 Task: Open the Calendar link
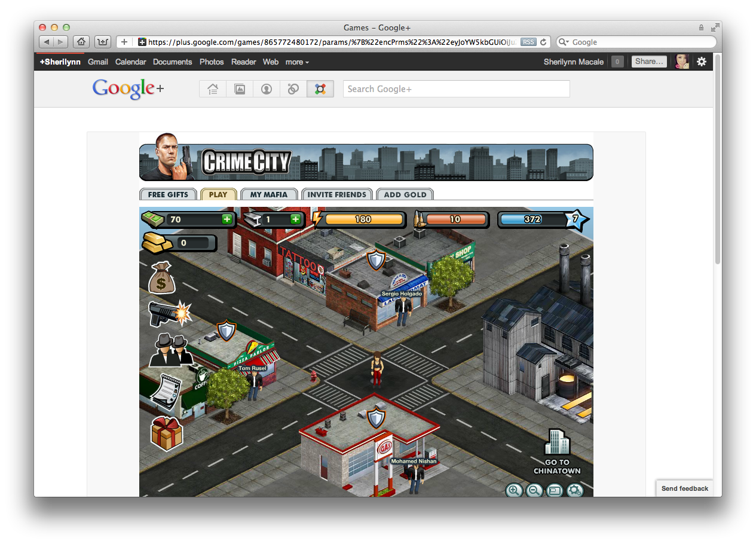point(130,62)
